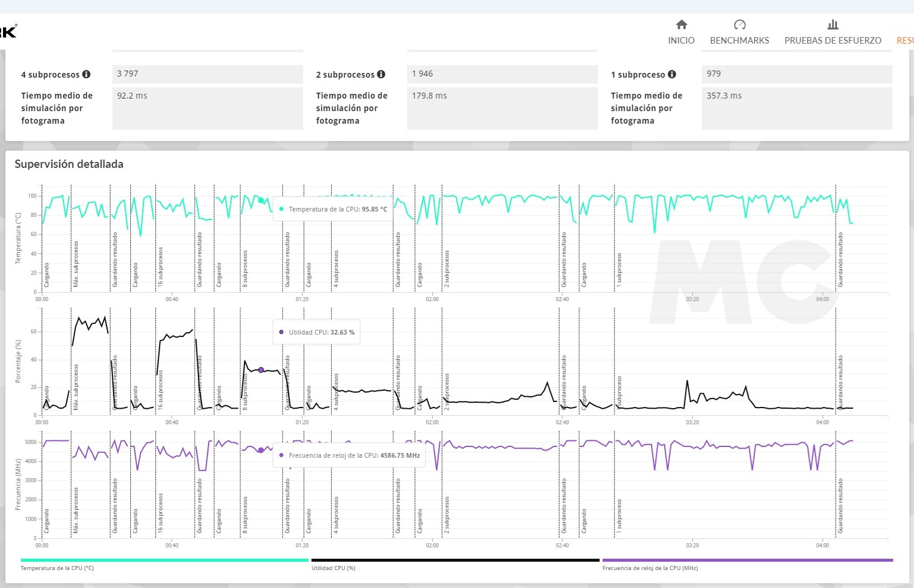Click the 92.2 ms simulation time field
This screenshot has height=588, width=914.
[207, 108]
